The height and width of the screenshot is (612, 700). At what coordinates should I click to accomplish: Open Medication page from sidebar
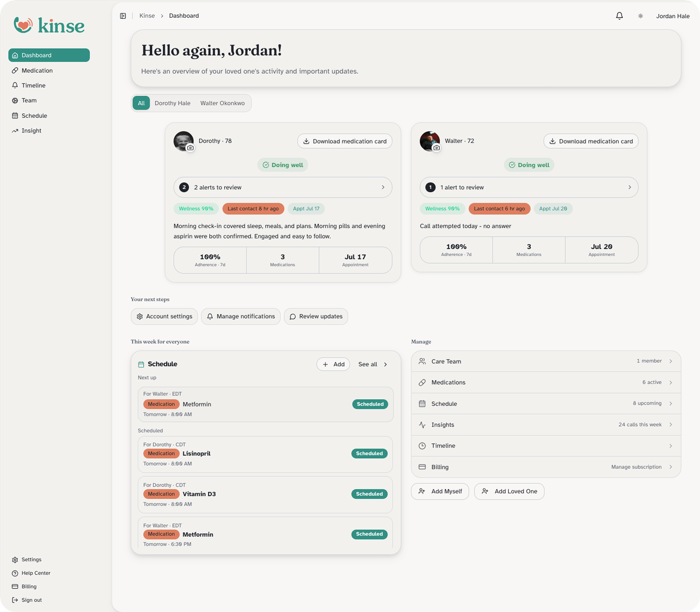(49, 70)
